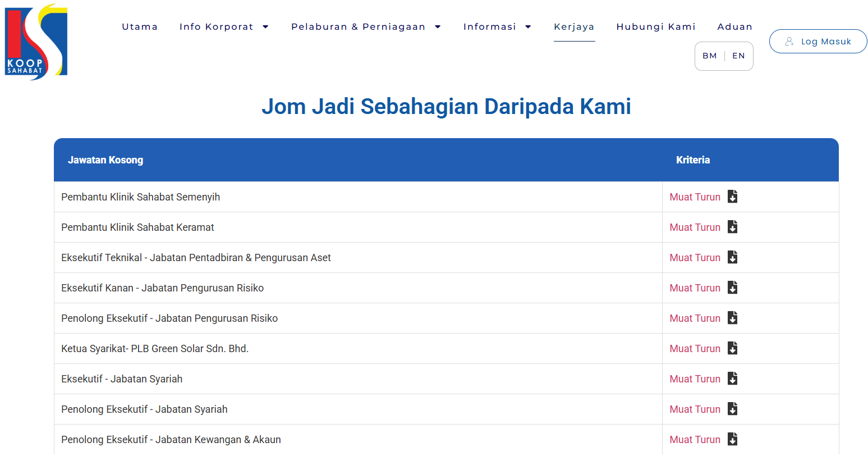Image resolution: width=868 pixels, height=456 pixels.
Task: Open the Aduan menu item
Action: click(x=735, y=27)
